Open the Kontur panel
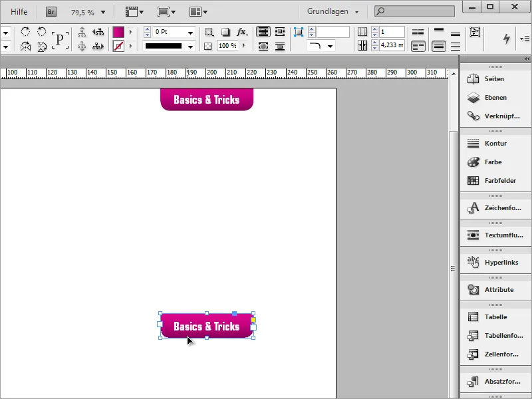 coord(495,144)
